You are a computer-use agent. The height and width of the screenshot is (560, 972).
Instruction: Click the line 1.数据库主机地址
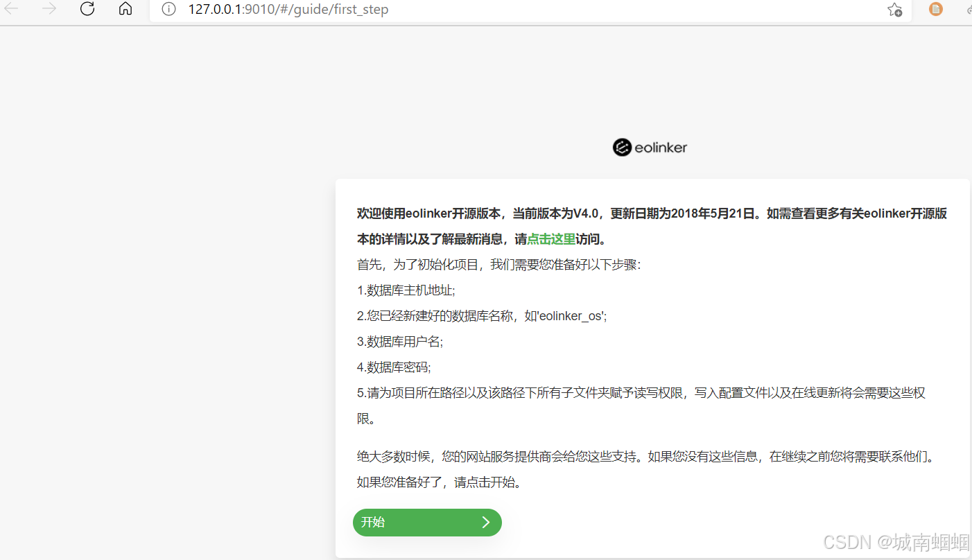pyautogui.click(x=406, y=290)
